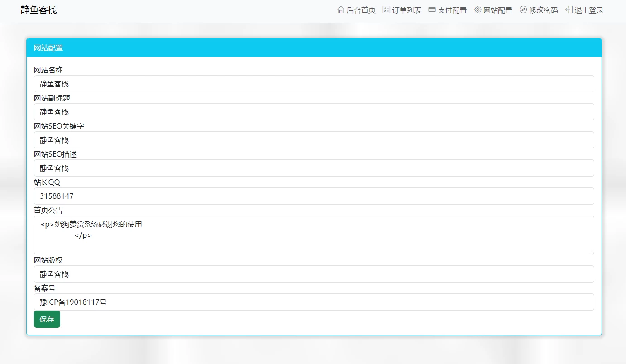Go to the 支付配置 page
Viewport: 626px width, 364px height.
[x=452, y=10]
